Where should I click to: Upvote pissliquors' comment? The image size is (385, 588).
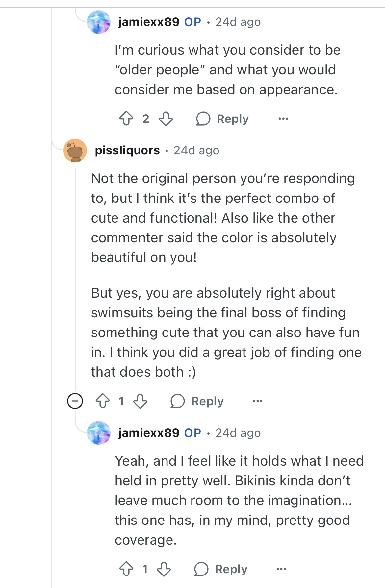[103, 401]
